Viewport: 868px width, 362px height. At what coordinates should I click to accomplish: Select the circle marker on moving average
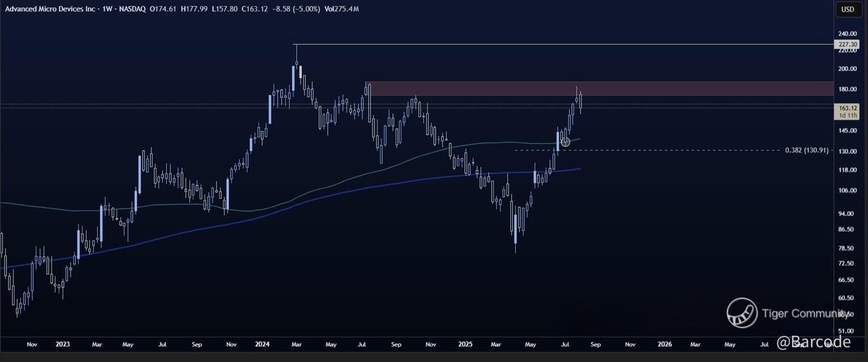[x=565, y=142]
